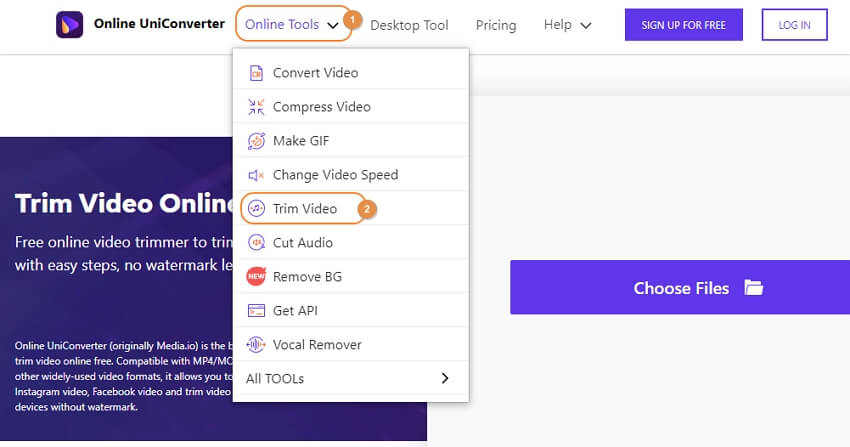Image resolution: width=850 pixels, height=447 pixels.
Task: Select Convert Video from the dropdown
Action: click(351, 73)
